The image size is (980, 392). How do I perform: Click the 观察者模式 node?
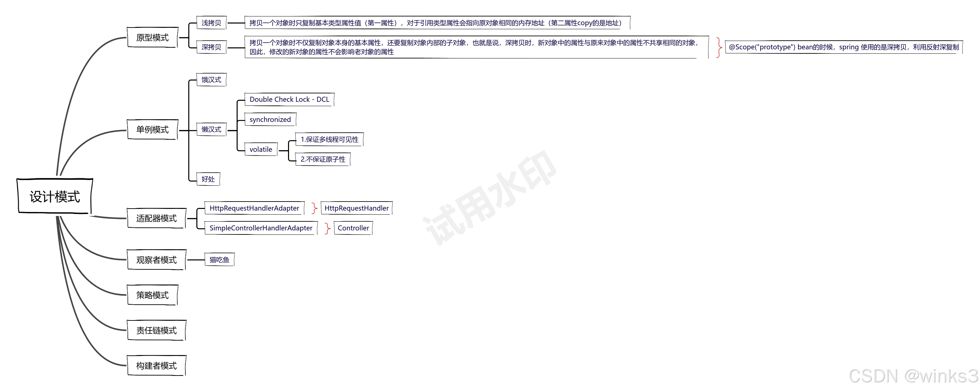(x=156, y=260)
